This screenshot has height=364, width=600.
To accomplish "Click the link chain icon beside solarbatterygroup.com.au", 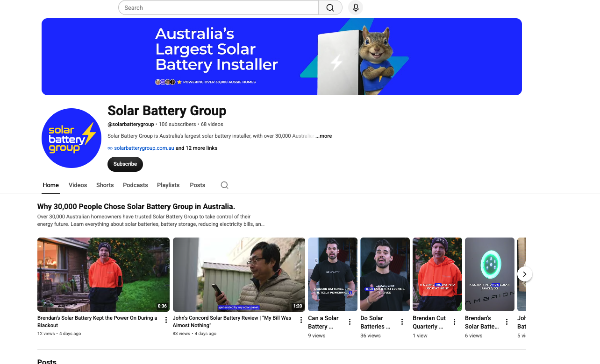I will click(110, 148).
